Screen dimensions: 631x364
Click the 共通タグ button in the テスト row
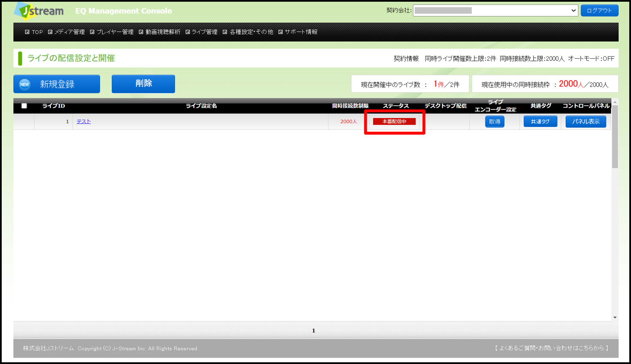(x=540, y=122)
